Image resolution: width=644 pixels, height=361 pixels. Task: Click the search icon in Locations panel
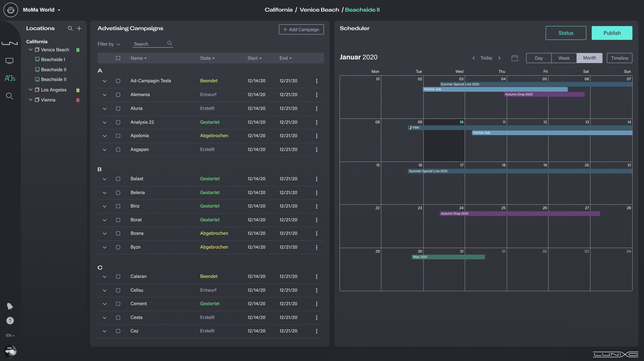coord(70,28)
